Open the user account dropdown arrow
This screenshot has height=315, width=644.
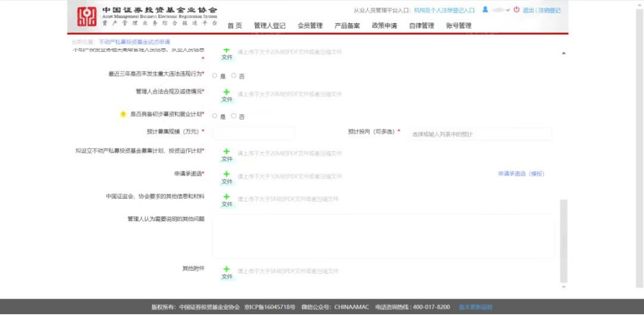click(x=508, y=10)
